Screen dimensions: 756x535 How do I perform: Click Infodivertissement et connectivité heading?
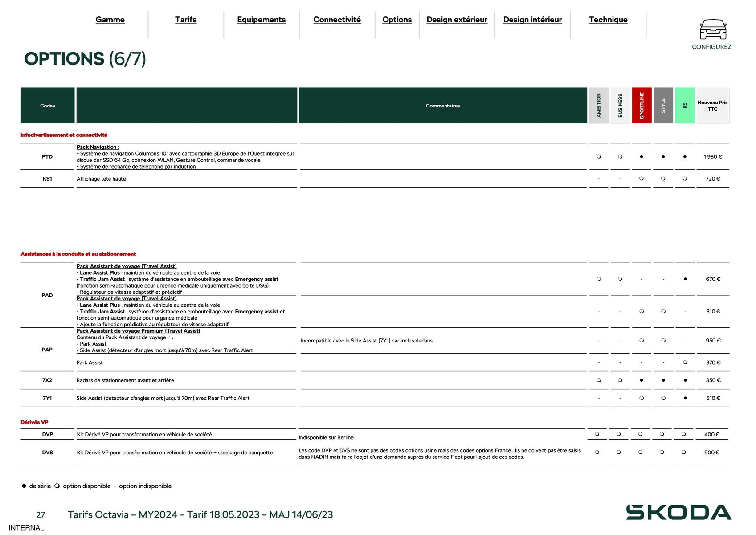pyautogui.click(x=64, y=135)
